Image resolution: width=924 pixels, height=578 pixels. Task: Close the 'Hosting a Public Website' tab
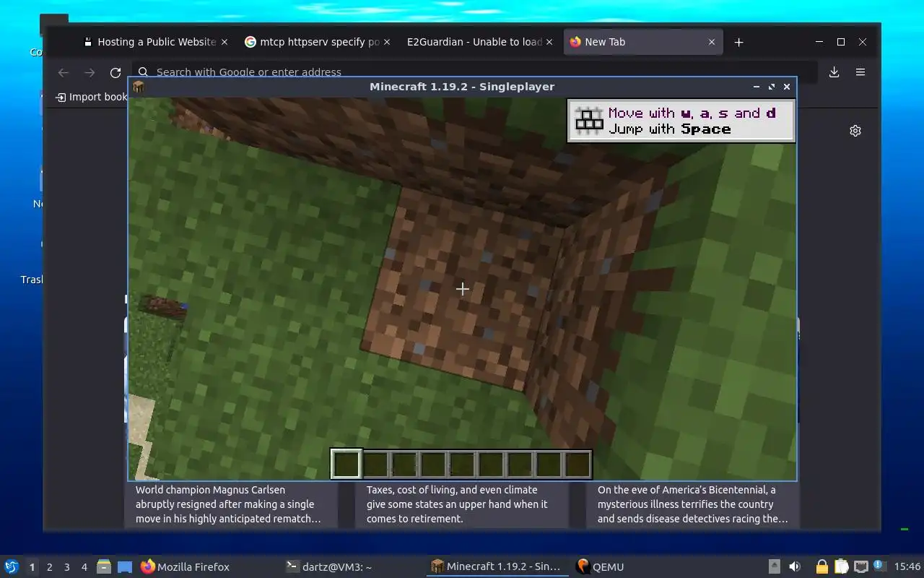click(x=225, y=42)
